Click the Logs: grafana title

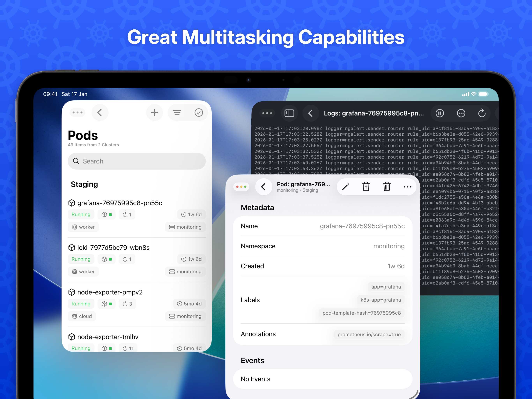click(x=374, y=113)
